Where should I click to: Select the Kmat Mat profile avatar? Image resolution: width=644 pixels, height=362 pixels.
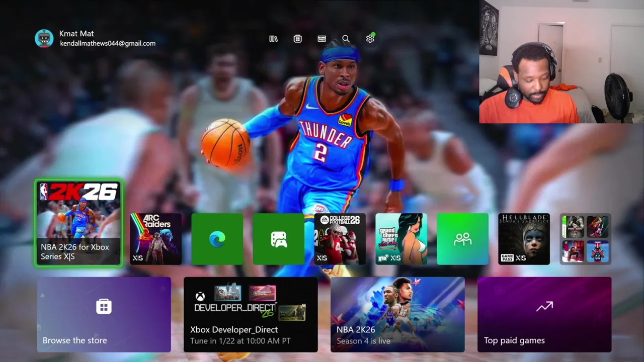click(44, 38)
